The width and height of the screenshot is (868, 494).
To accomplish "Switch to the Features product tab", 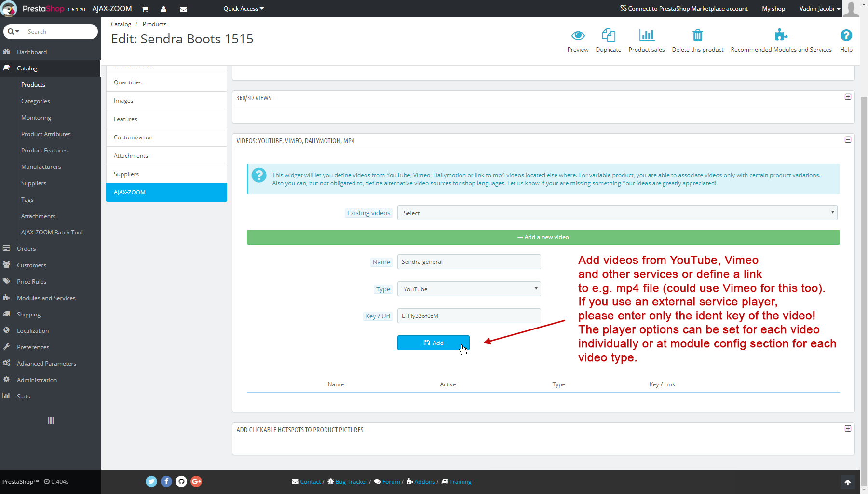I will pos(166,119).
